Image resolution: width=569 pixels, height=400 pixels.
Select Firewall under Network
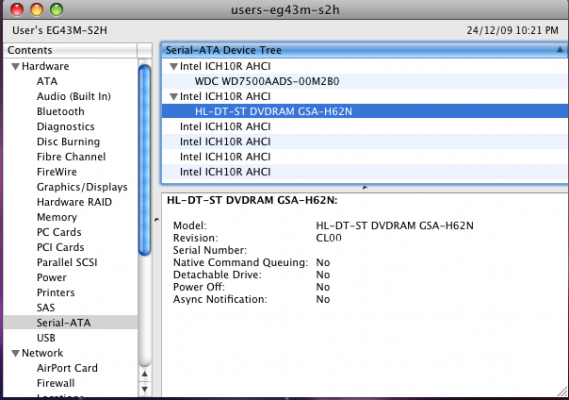click(x=56, y=383)
